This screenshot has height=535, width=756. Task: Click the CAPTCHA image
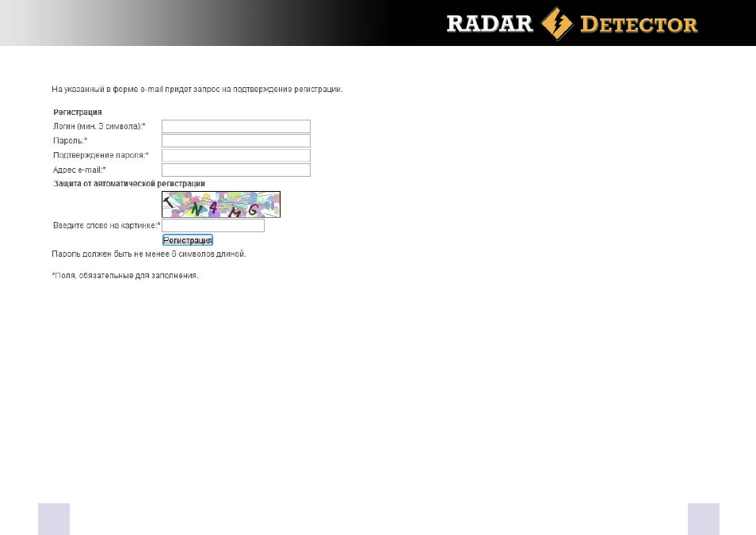pos(221,204)
